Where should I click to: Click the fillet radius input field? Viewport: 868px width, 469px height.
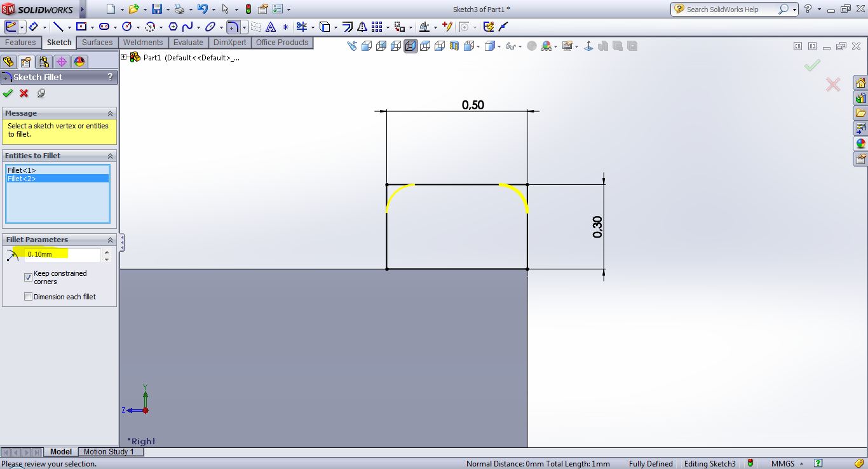click(62, 254)
